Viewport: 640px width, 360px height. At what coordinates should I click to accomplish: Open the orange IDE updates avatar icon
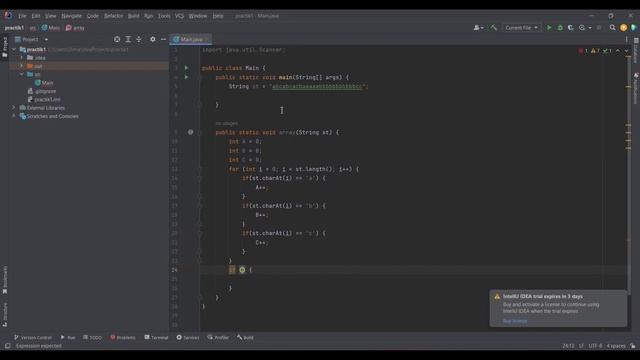tap(623, 28)
